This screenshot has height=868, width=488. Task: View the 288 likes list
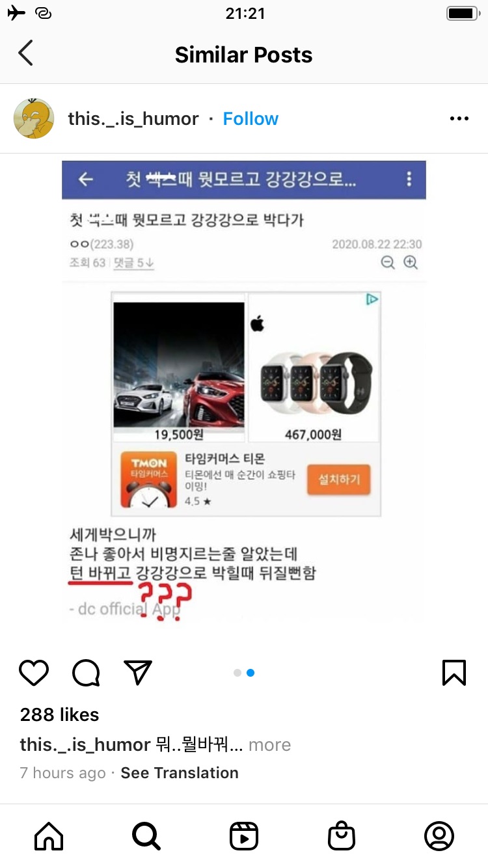[x=60, y=714]
